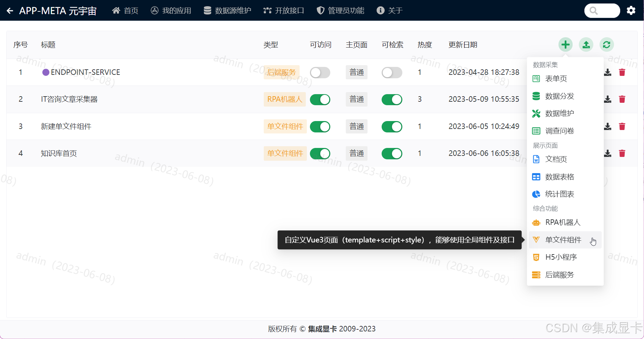
Task: Open 关于 in the navbar
Action: coord(390,11)
